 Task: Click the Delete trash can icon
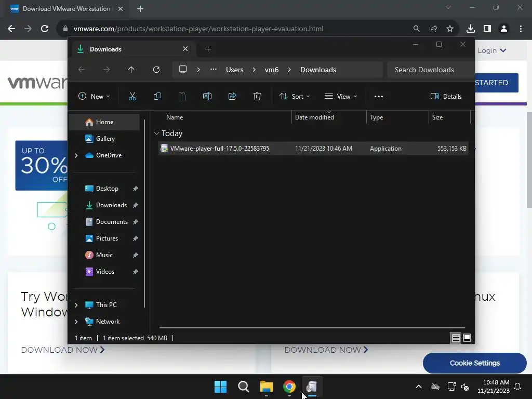[x=257, y=96]
